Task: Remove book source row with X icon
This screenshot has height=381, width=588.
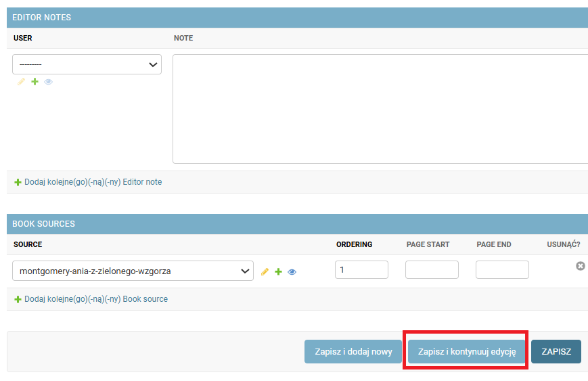Action: (x=581, y=266)
